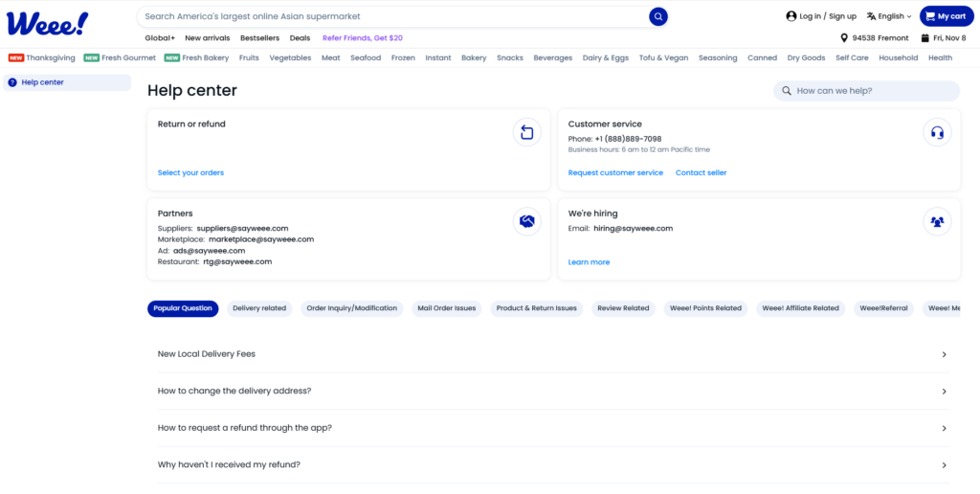
Task: Select the Order Inquiry/Modification tab
Action: (x=352, y=308)
